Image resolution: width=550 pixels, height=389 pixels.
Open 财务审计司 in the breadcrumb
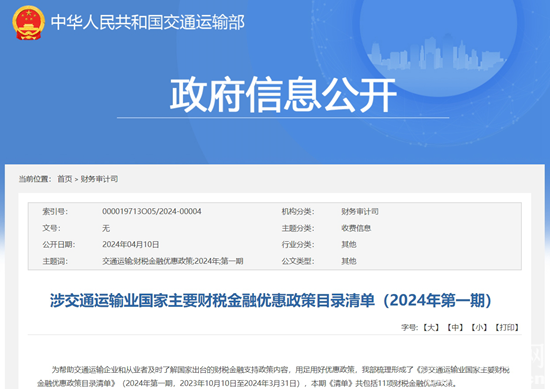coord(99,179)
